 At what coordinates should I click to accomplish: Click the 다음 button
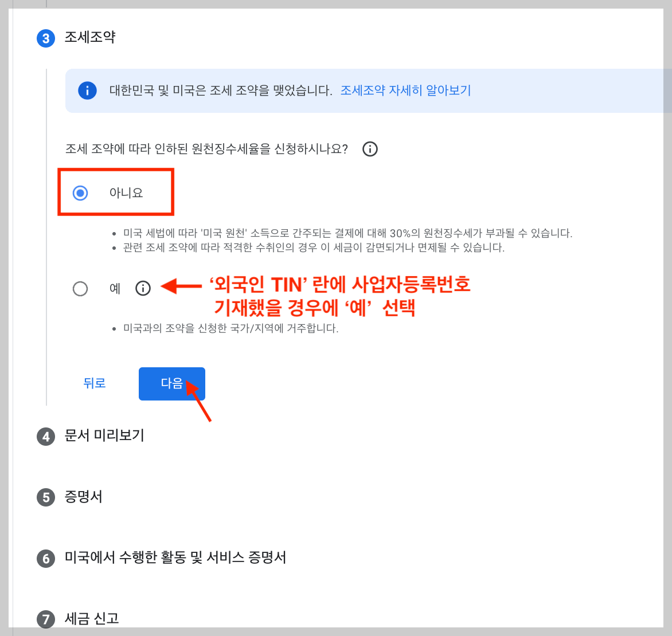[171, 383]
